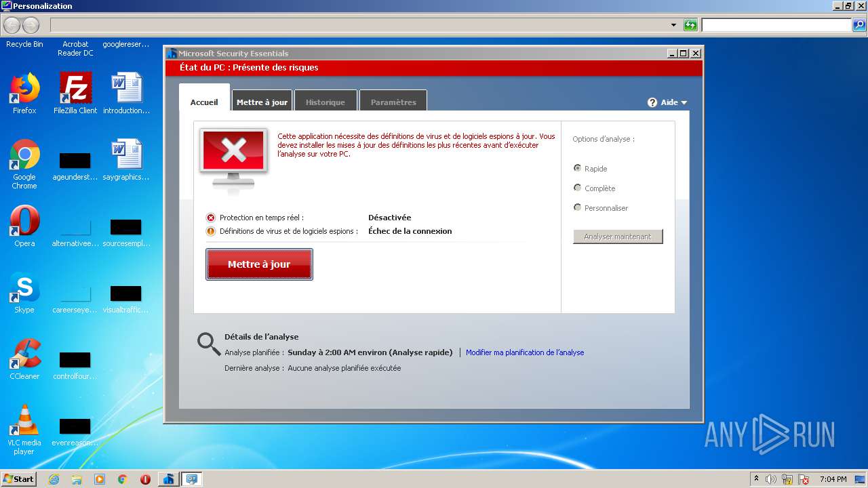Show hidden system tray icons
The width and height of the screenshot is (868, 488).
click(x=756, y=479)
